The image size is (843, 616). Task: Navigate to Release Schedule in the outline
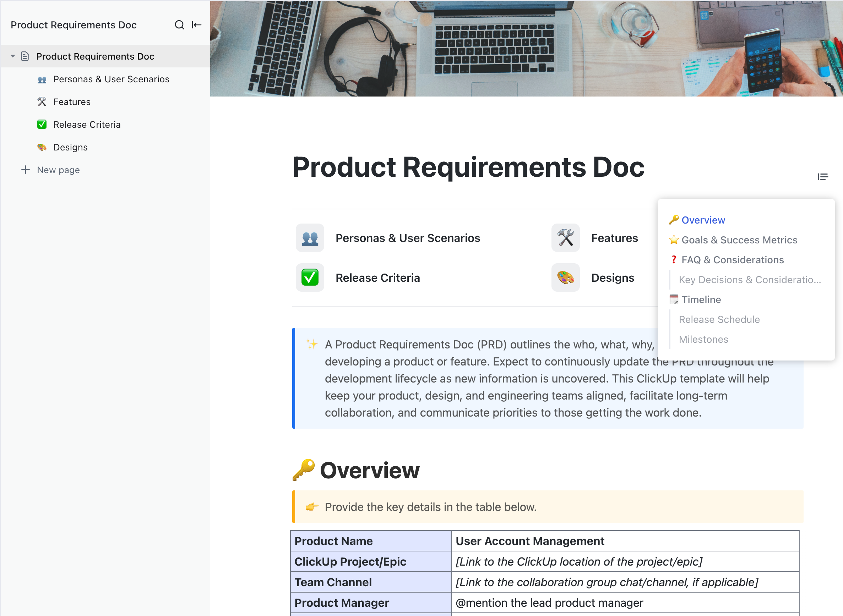(719, 319)
